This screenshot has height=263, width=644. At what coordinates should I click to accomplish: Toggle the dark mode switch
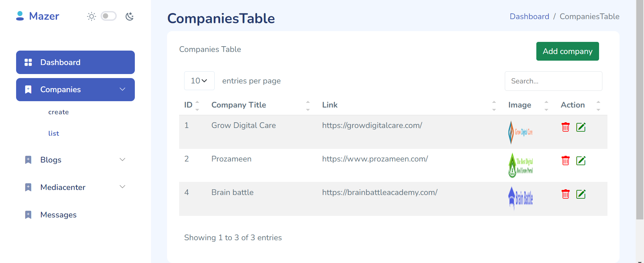(x=109, y=16)
